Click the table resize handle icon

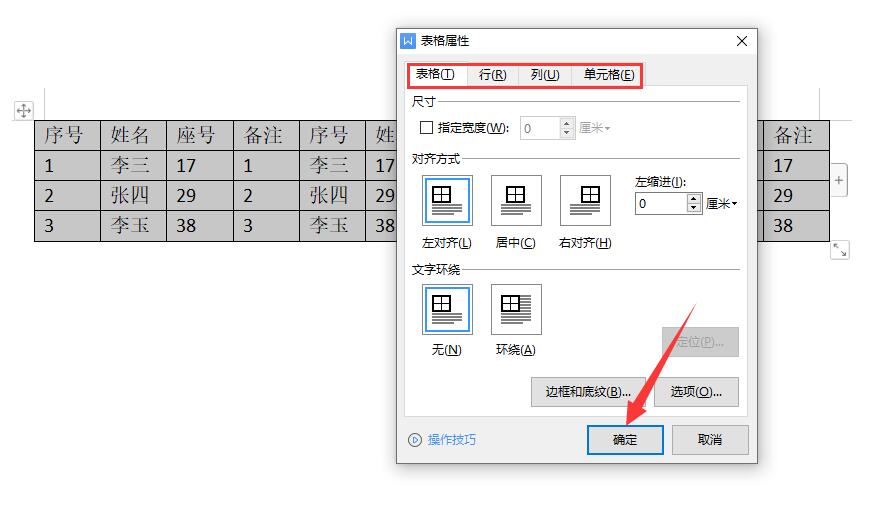[839, 250]
